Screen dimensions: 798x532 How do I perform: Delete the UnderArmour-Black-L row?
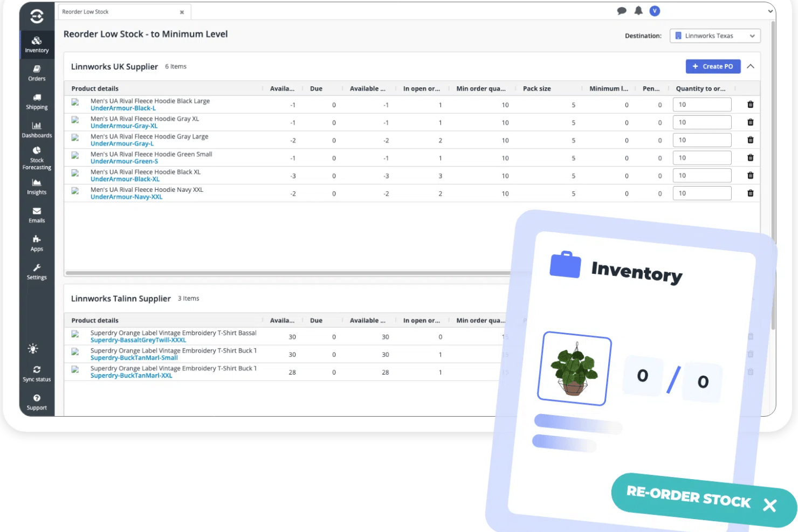click(x=750, y=105)
